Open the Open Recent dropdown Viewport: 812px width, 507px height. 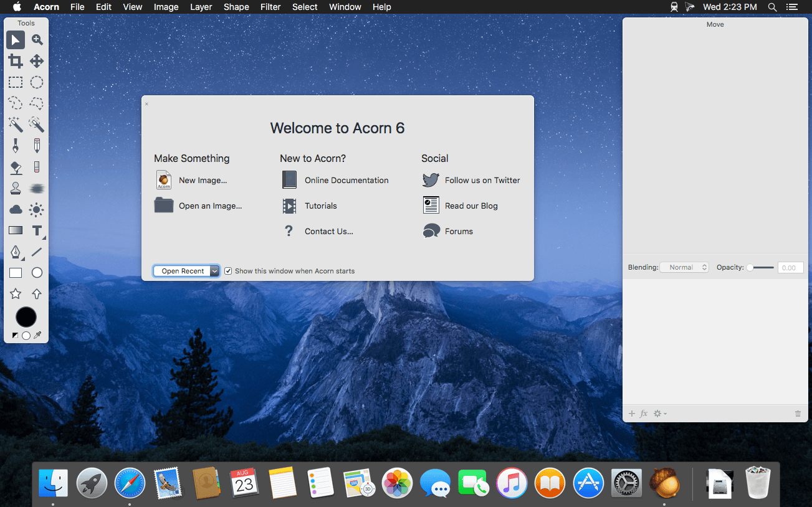tap(186, 271)
